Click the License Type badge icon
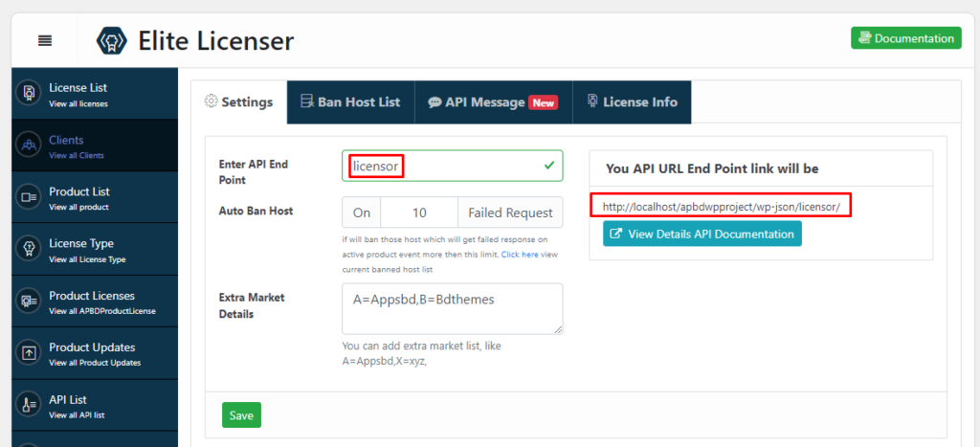The height and width of the screenshot is (447, 980). pyautogui.click(x=28, y=249)
